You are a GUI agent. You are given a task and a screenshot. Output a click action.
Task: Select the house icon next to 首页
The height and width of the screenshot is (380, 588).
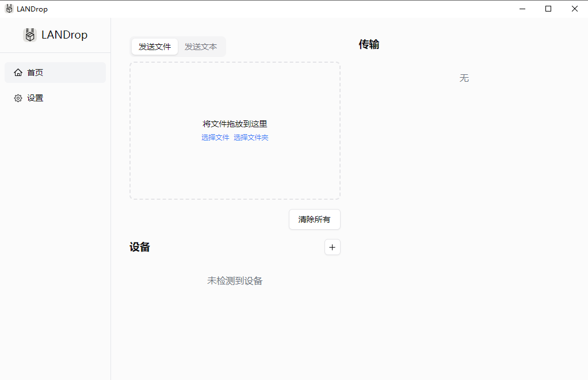click(x=18, y=72)
